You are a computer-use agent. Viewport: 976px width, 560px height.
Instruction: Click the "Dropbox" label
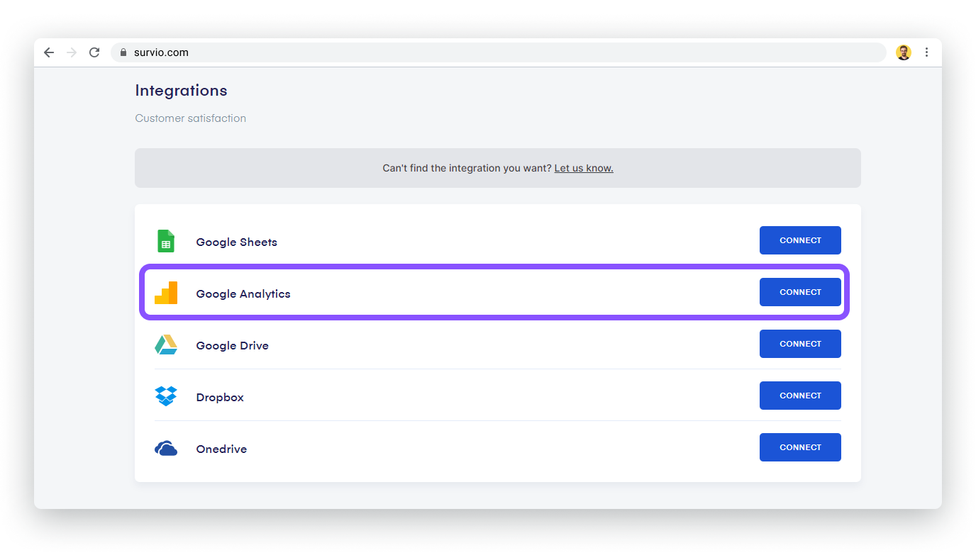220,397
